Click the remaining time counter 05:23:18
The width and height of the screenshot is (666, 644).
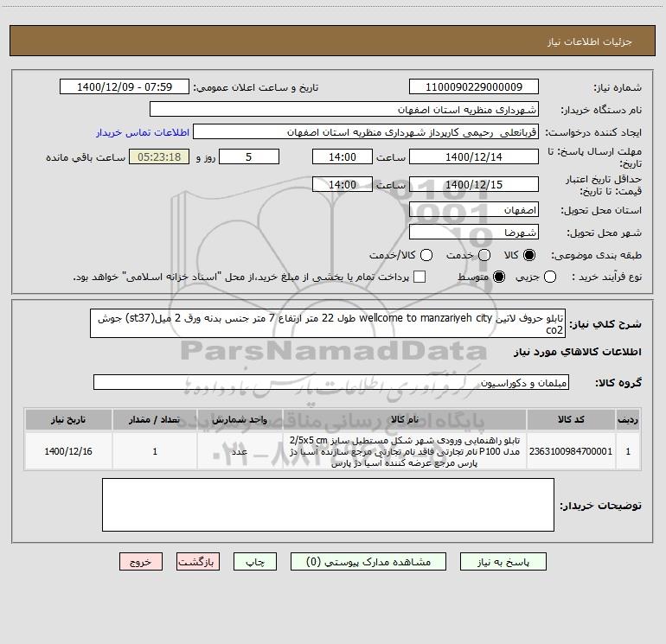coord(159,156)
